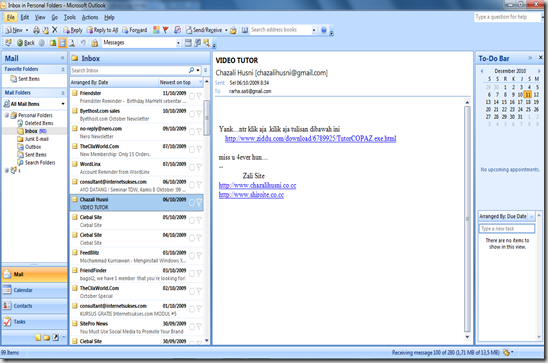Minimize the Mail navigation pane

pos(63,58)
